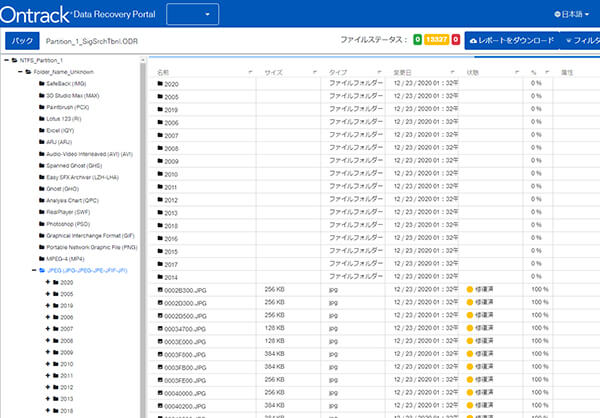
Task: Click the レポートをダウンロード button
Action: pyautogui.click(x=512, y=40)
